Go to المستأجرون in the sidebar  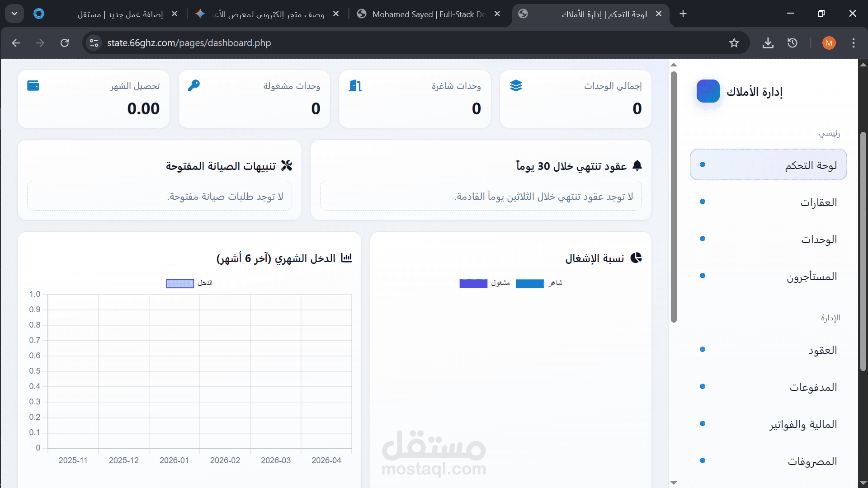(x=811, y=276)
